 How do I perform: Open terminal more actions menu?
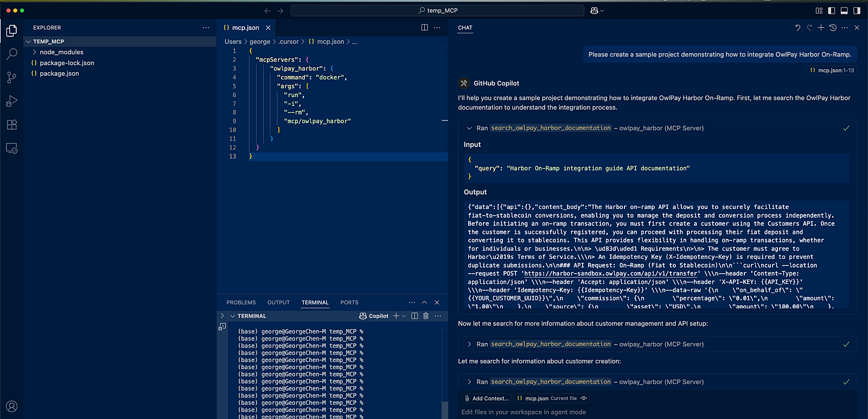point(438,316)
